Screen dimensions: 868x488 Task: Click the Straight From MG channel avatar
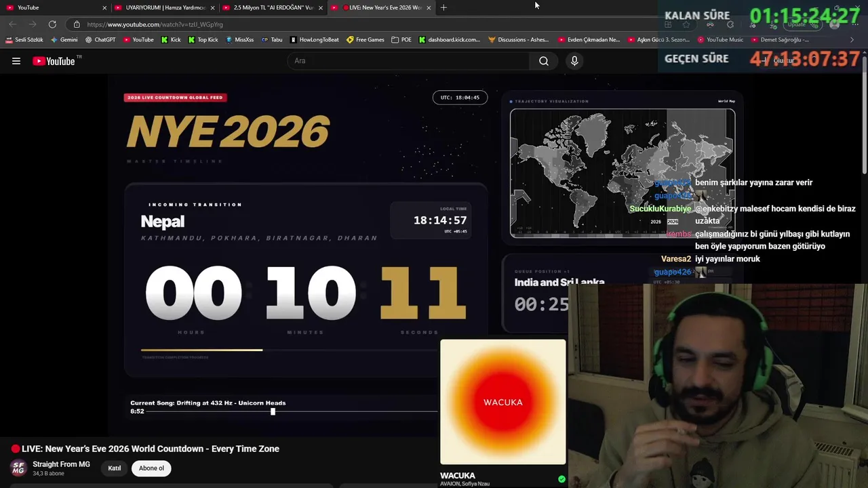[18, 468]
